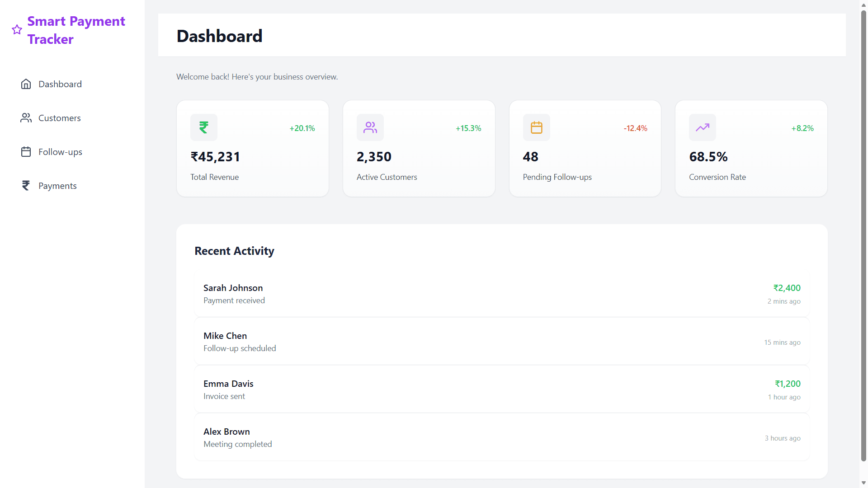Click the 2,350 customers value
The width and height of the screenshot is (868, 488).
[374, 157]
